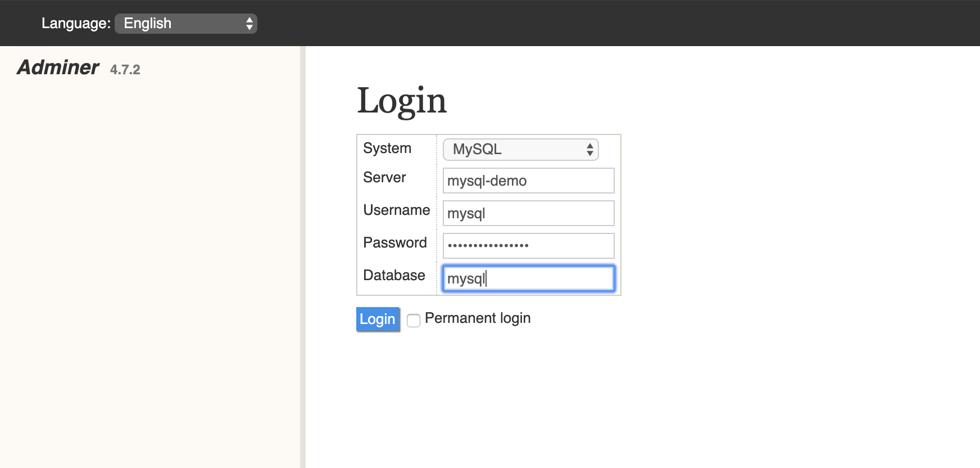The height and width of the screenshot is (468, 980).
Task: Click the 4.7.2 version link
Action: [x=125, y=70]
